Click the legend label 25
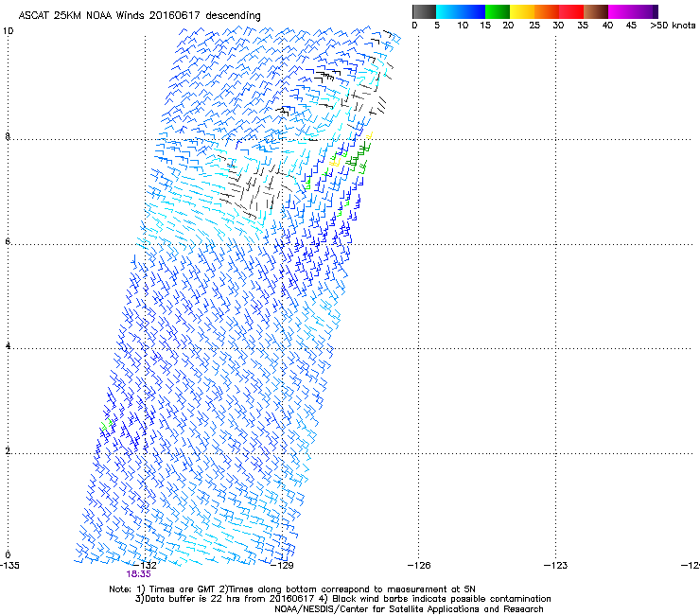The width and height of the screenshot is (700, 615). click(534, 26)
